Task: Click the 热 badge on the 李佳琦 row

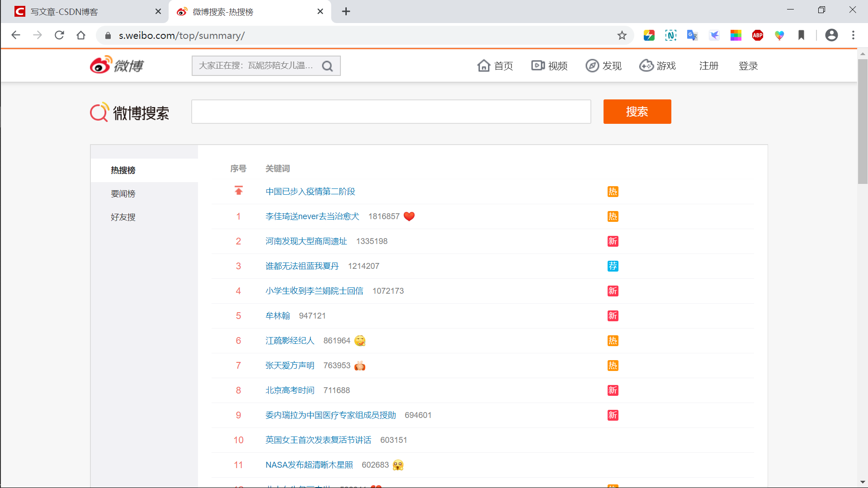Action: click(x=613, y=216)
